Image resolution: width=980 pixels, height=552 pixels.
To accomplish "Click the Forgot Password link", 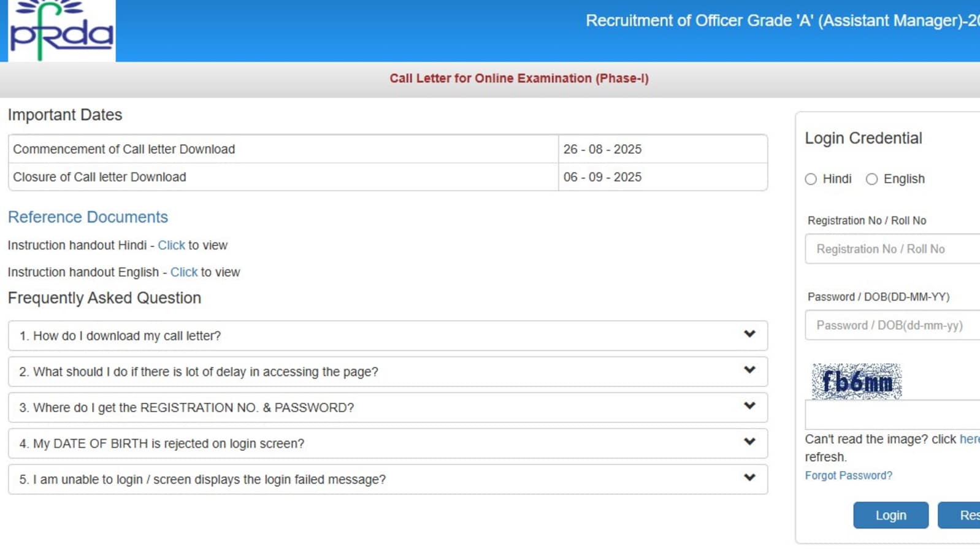I will (x=848, y=475).
